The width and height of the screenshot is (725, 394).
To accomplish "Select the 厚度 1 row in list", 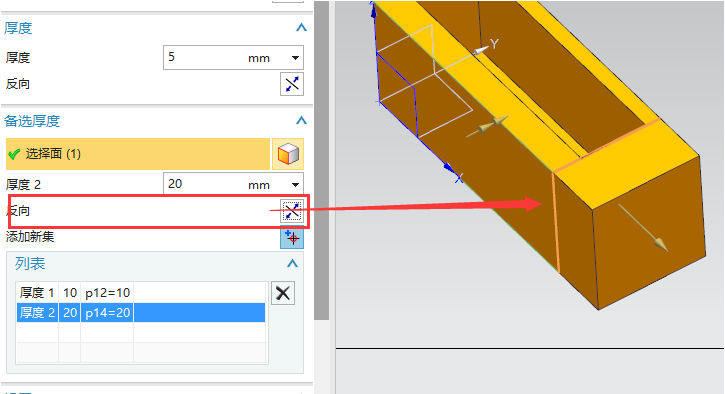I will (141, 293).
